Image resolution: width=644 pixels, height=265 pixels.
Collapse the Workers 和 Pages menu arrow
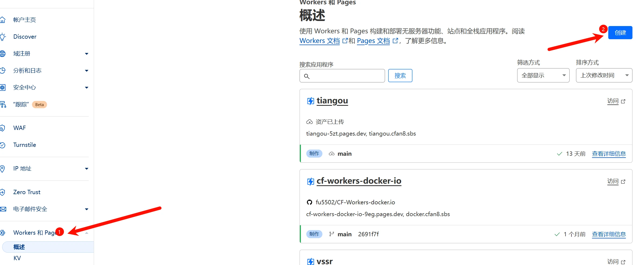click(87, 233)
